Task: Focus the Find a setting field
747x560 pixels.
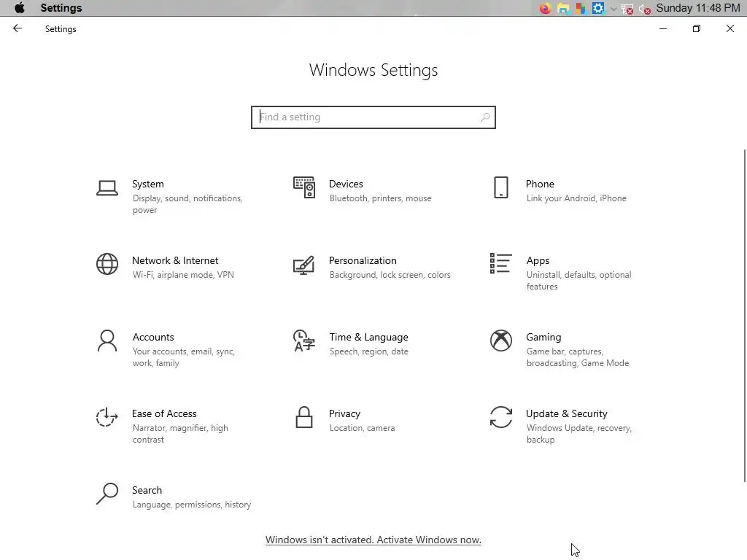Action: pos(373,117)
